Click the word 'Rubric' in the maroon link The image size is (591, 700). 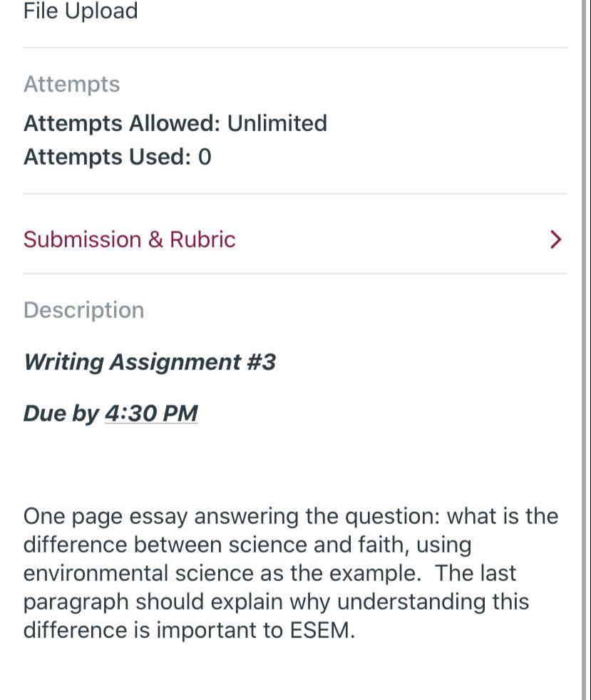pyautogui.click(x=202, y=240)
